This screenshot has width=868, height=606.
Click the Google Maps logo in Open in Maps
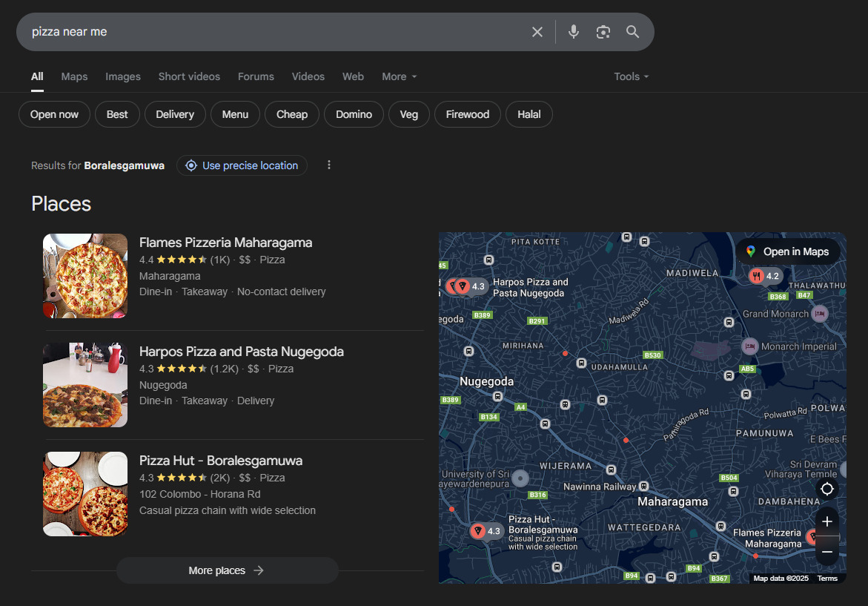751,252
